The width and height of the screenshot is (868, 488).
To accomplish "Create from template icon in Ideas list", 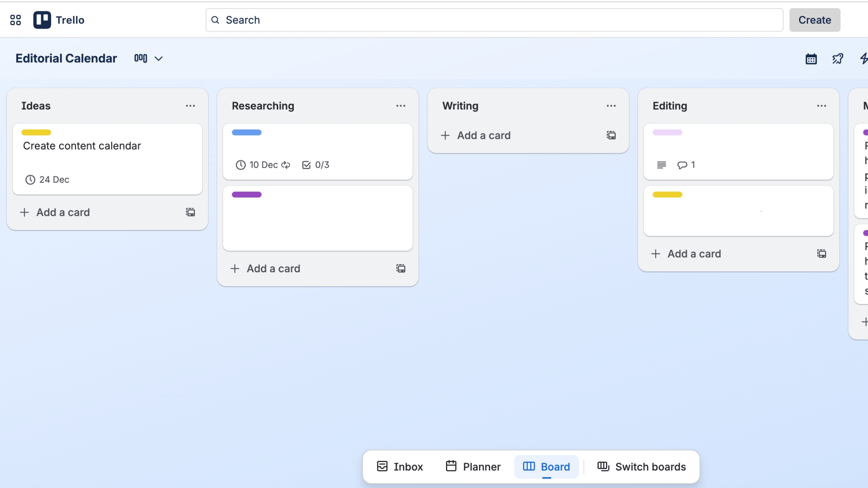I will [190, 212].
